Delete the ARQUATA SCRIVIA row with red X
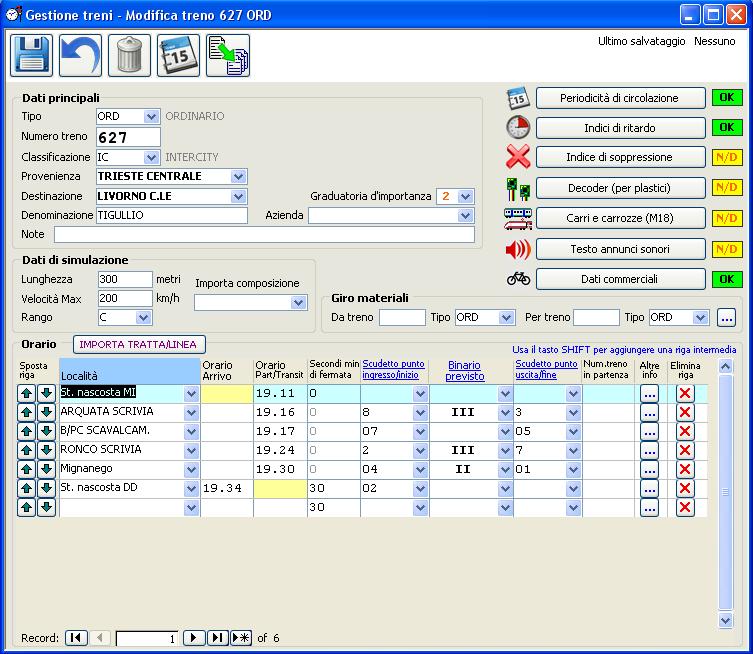This screenshot has height=654, width=753. tap(685, 412)
